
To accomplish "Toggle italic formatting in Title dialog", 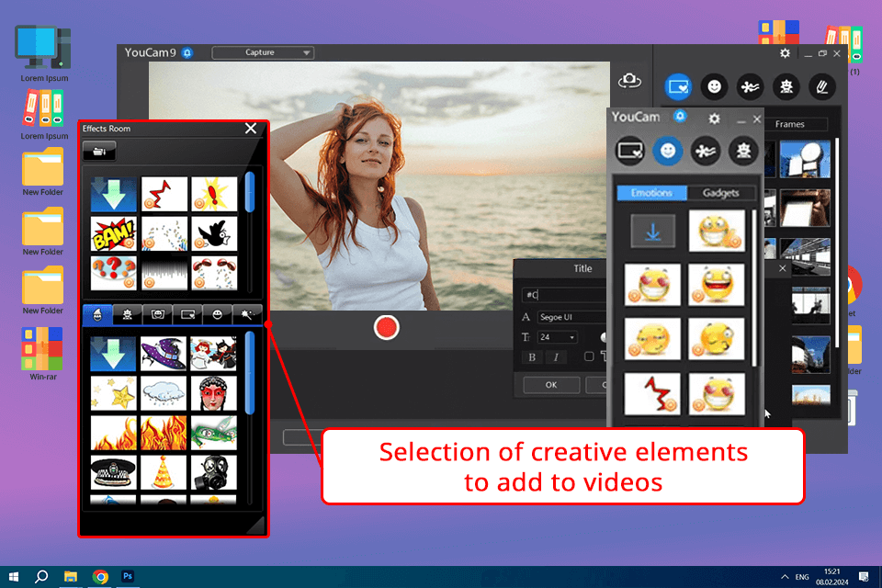I will [556, 356].
